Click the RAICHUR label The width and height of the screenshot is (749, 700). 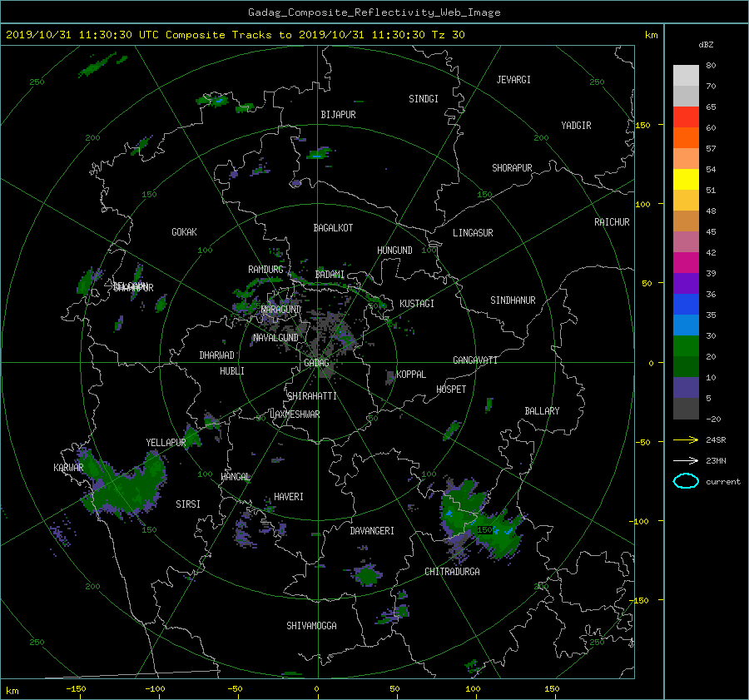point(612,222)
